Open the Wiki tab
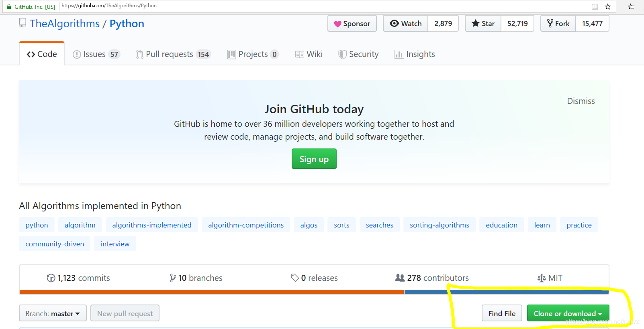The width and height of the screenshot is (644, 329). click(309, 54)
